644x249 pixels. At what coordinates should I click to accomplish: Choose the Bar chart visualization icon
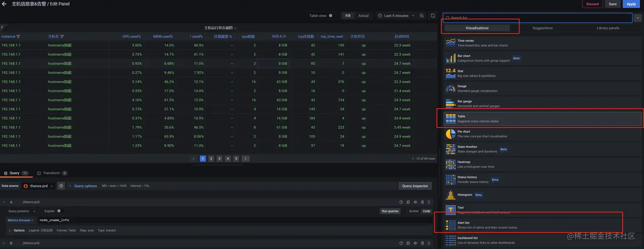pyautogui.click(x=450, y=58)
